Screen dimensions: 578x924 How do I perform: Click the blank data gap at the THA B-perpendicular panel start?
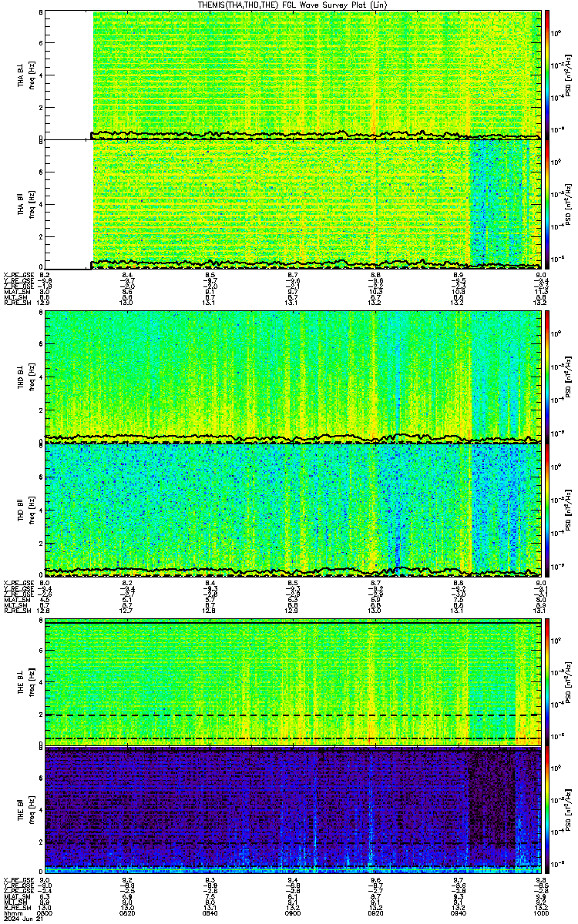(x=69, y=74)
